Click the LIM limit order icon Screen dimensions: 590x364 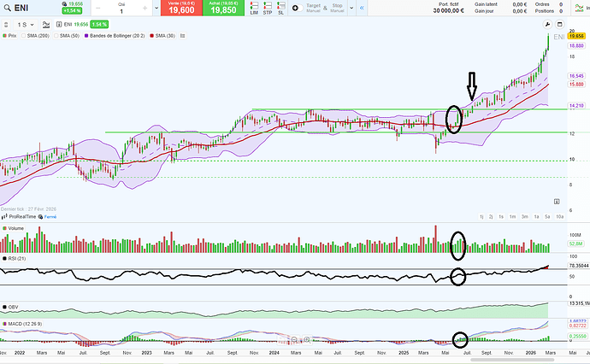tap(253, 9)
